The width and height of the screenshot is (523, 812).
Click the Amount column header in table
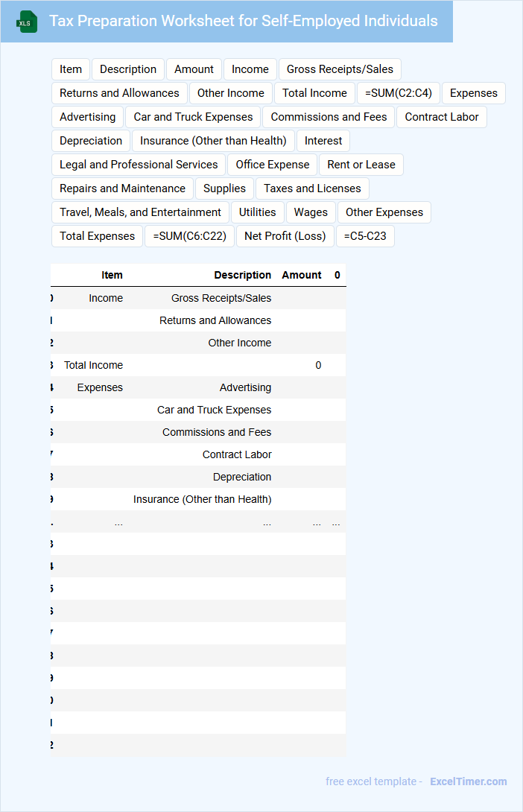coord(302,275)
